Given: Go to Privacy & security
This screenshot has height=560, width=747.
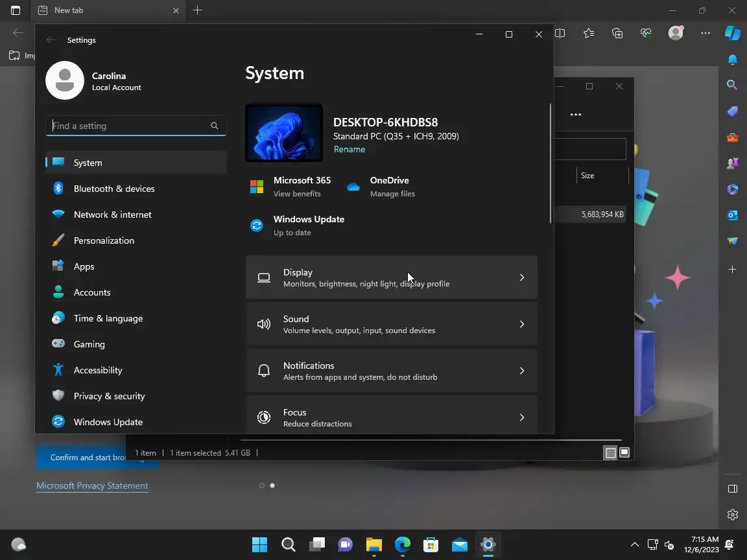Looking at the screenshot, I should pyautogui.click(x=136, y=396).
